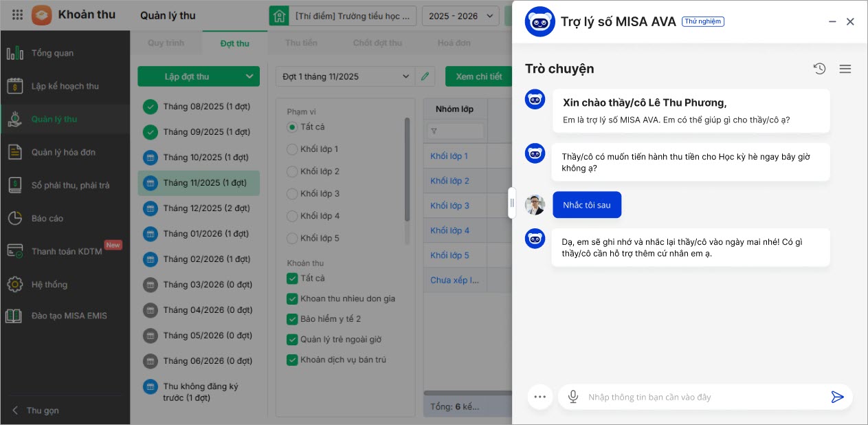Focus the Nhập thông tin chat input

pyautogui.click(x=704, y=397)
